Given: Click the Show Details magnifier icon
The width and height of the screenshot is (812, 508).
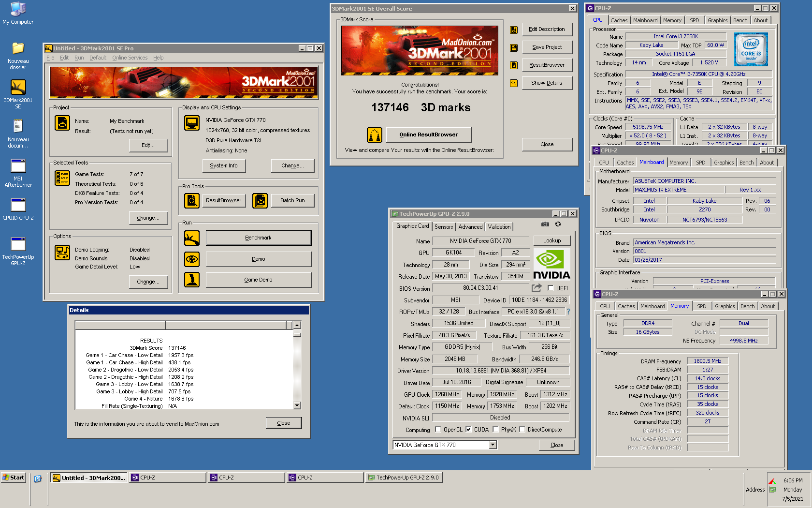Looking at the screenshot, I should point(514,83).
